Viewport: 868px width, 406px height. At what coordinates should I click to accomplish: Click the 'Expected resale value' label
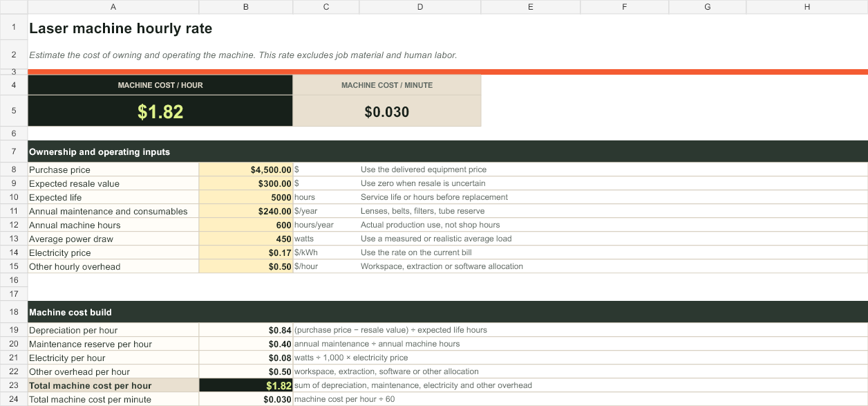point(113,183)
